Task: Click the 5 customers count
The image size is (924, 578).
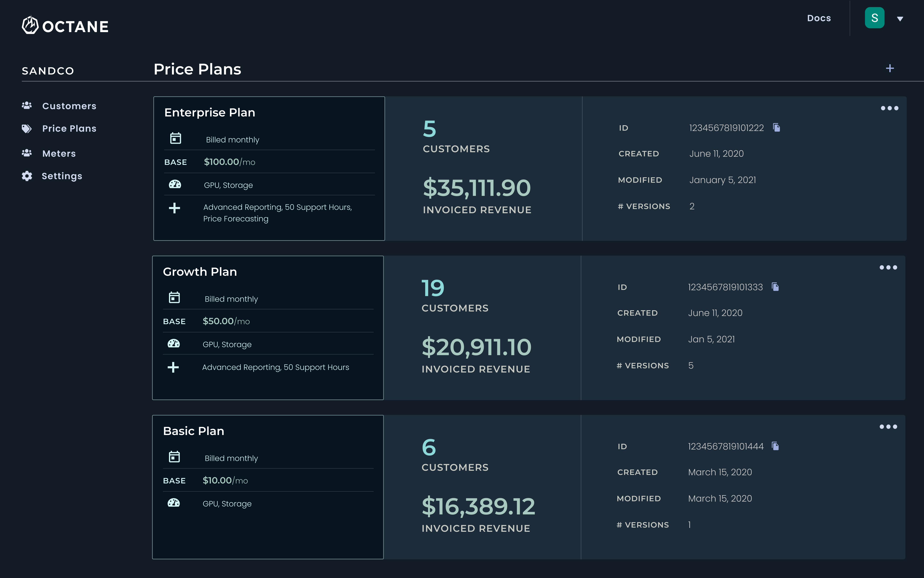Action: [x=429, y=129]
